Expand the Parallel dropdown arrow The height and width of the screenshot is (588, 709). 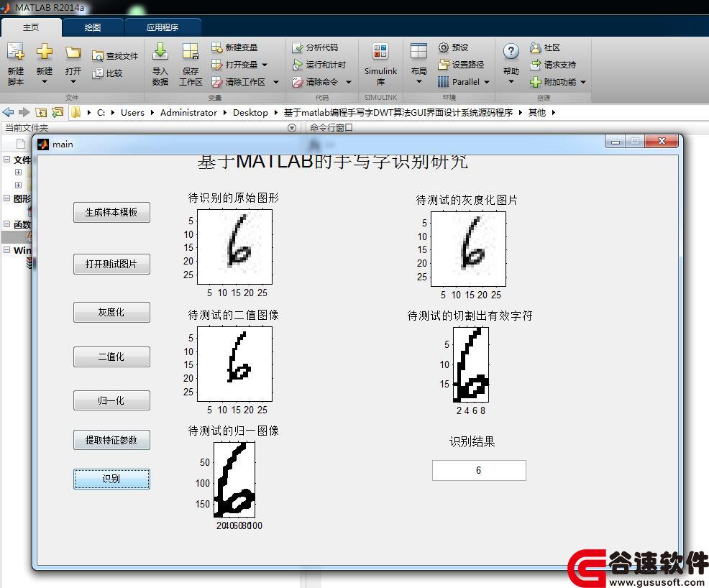point(487,82)
